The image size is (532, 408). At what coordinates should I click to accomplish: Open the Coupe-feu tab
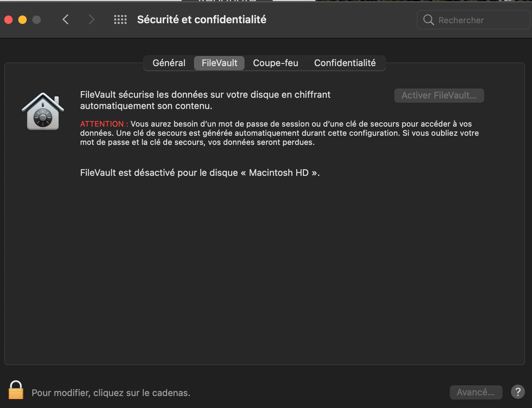[x=275, y=63]
